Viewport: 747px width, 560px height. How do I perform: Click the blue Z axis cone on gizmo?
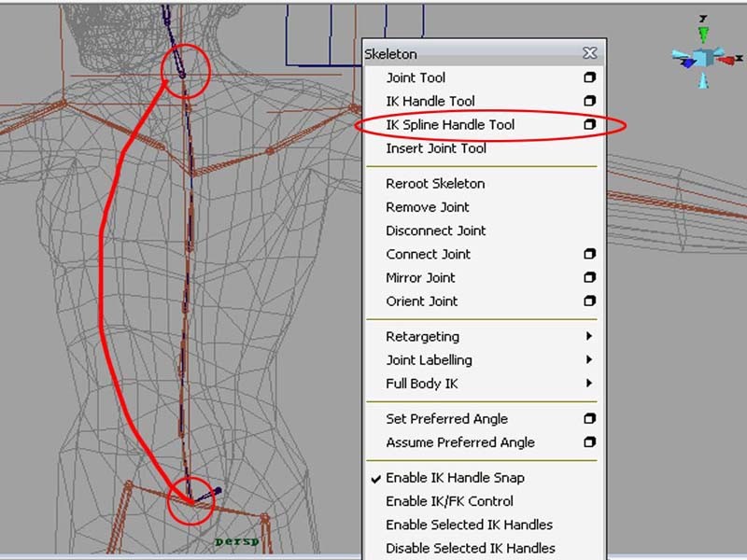[688, 63]
